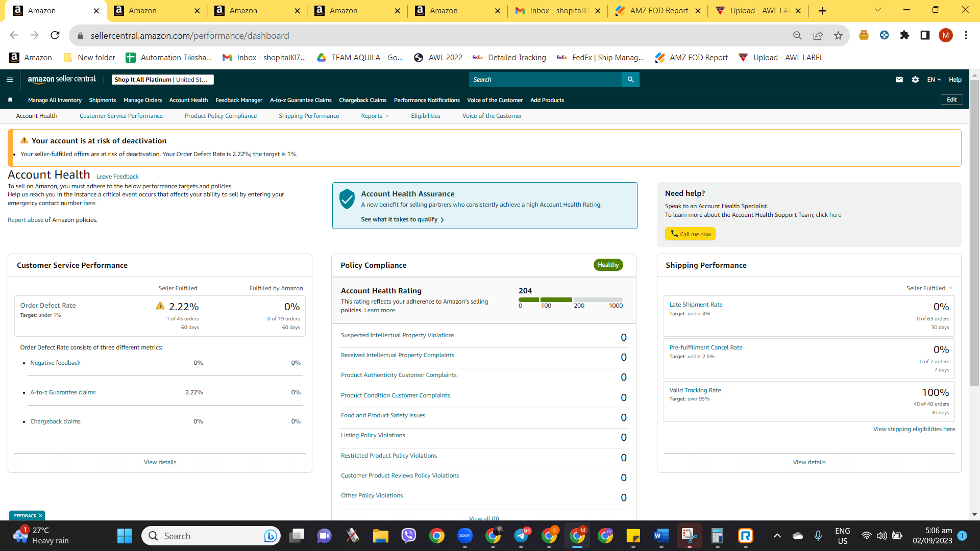Screen dimensions: 980x551
Task: Click the Account Health Rating progress bar
Action: click(571, 299)
